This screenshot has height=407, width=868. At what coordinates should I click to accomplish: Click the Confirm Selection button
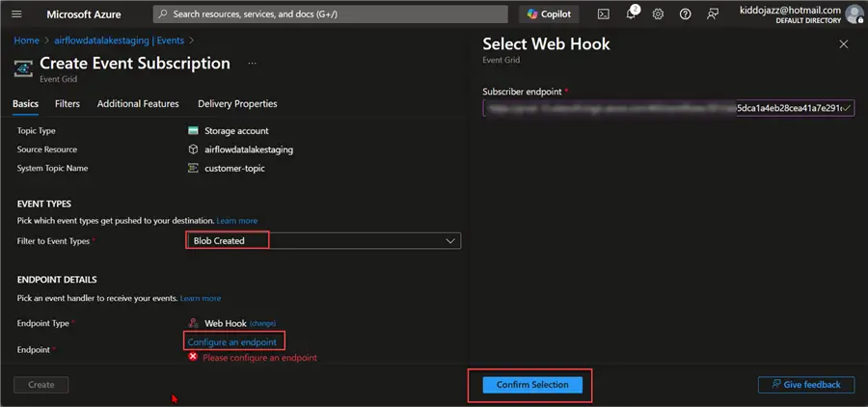(x=532, y=385)
